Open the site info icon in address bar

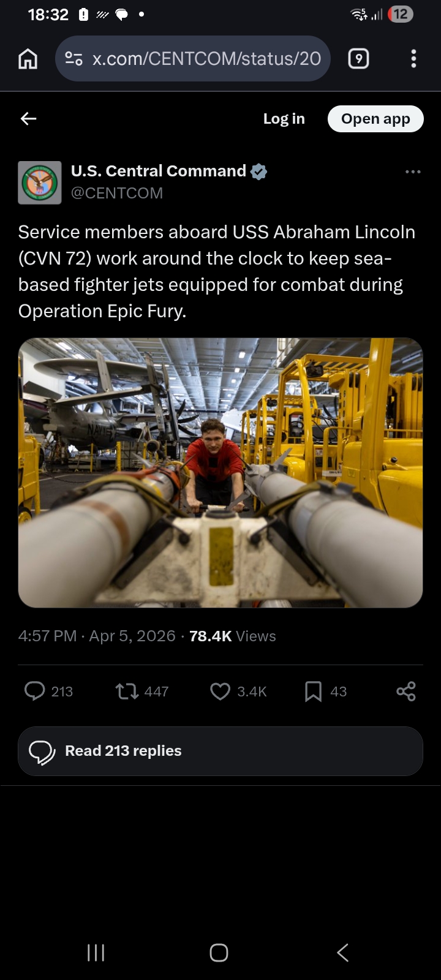pyautogui.click(x=74, y=59)
